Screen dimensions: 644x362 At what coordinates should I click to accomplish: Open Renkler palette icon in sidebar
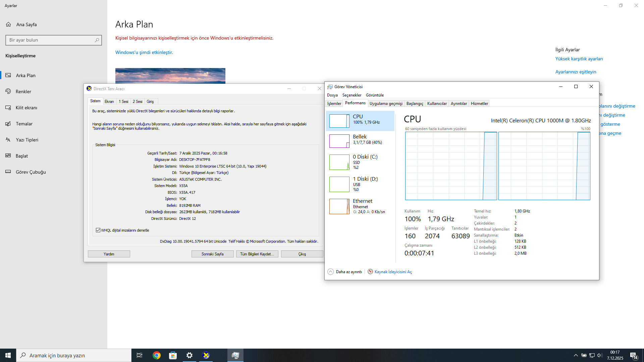click(x=8, y=92)
